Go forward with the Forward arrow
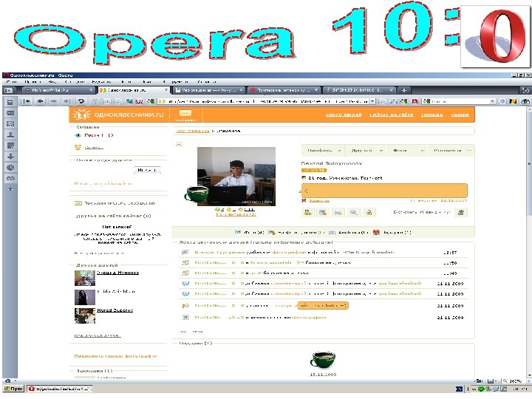The height and width of the screenshot is (399, 532). pos(54,101)
